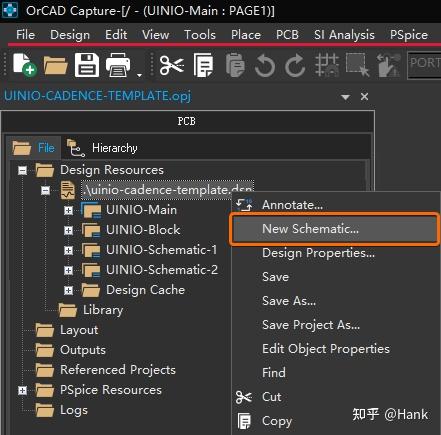Viewport: 441px width, 435px height.
Task: Click the Open folder toolbar icon
Action: pos(55,65)
